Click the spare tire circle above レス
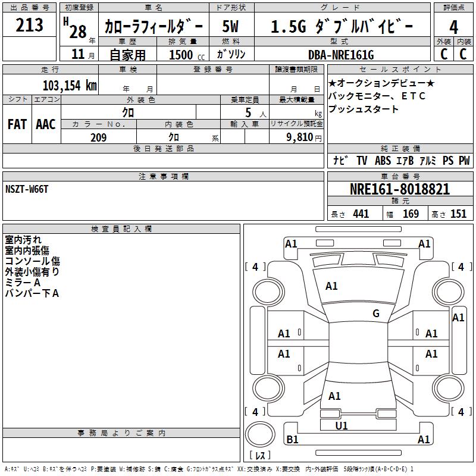This screenshot has width=476, height=476. [x=260, y=436]
